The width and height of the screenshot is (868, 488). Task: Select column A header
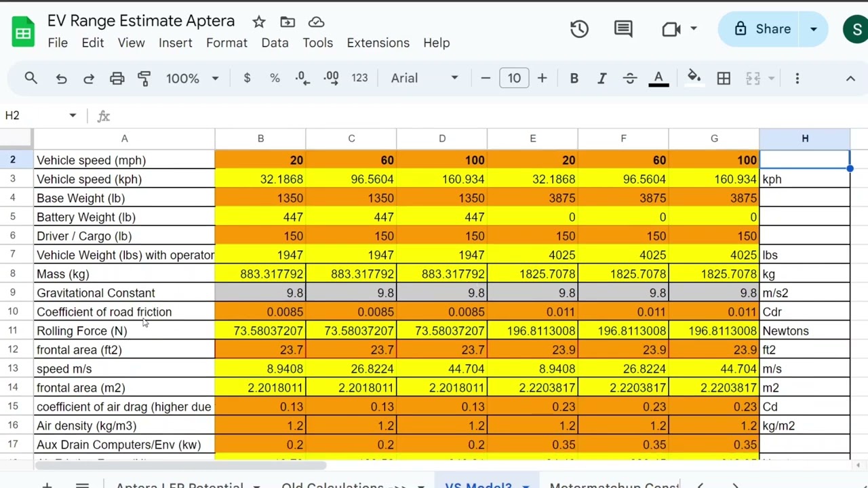click(x=124, y=138)
